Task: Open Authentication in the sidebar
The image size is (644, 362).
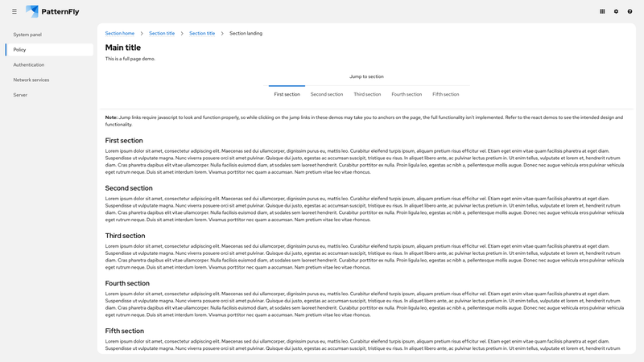Action: pos(49,65)
